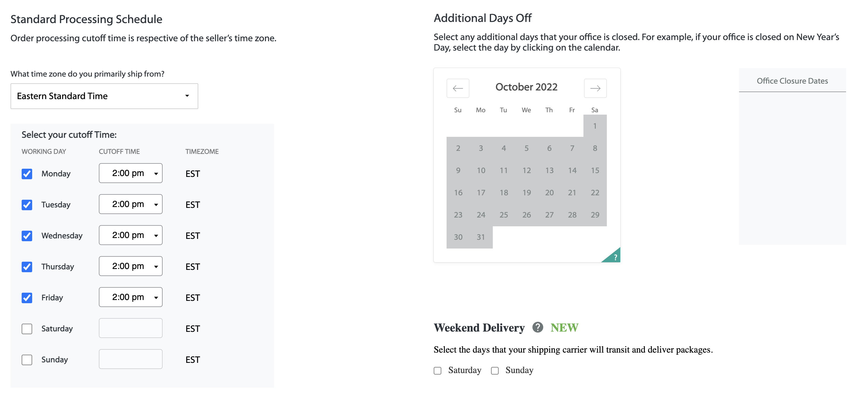Screen dimensions: 868x407
Task: Click teal help corner on calendar
Action: tap(613, 256)
